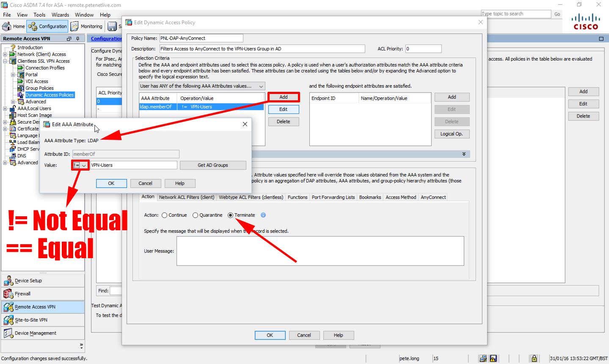Switch to the Port Forwarding Lists tab
609x364 pixels.
coord(333,197)
